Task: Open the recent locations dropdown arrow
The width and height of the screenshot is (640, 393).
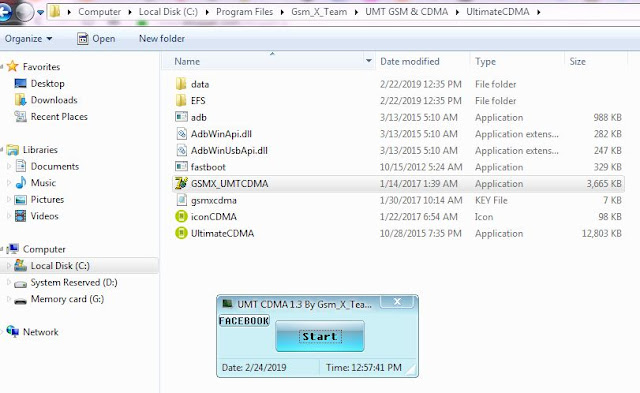Action: 40,12
